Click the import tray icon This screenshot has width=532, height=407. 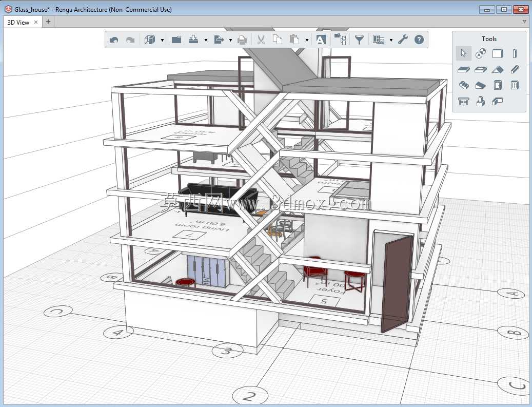tap(193, 40)
